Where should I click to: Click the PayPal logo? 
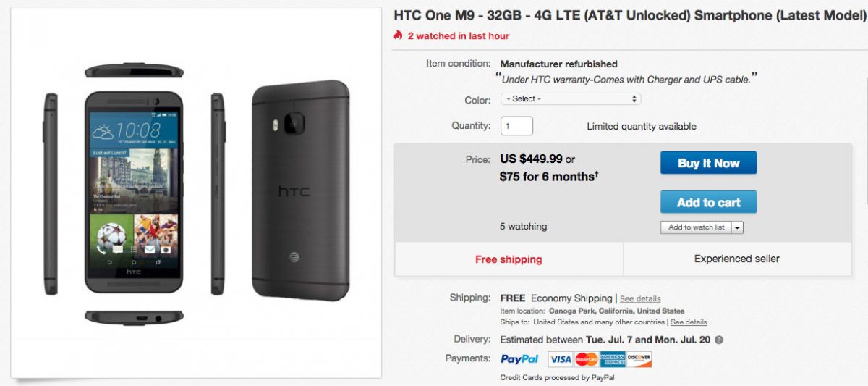click(519, 358)
